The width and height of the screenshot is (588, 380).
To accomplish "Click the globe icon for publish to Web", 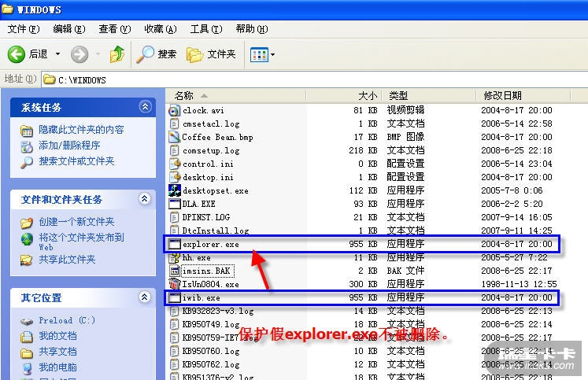I will pos(27,238).
